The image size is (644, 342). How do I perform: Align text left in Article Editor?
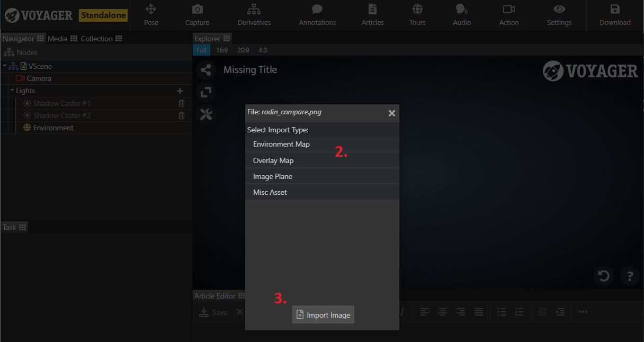425,312
